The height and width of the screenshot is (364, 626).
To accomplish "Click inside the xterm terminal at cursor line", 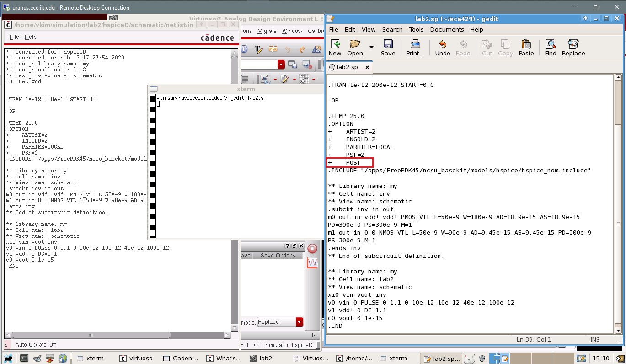I will click(x=158, y=104).
